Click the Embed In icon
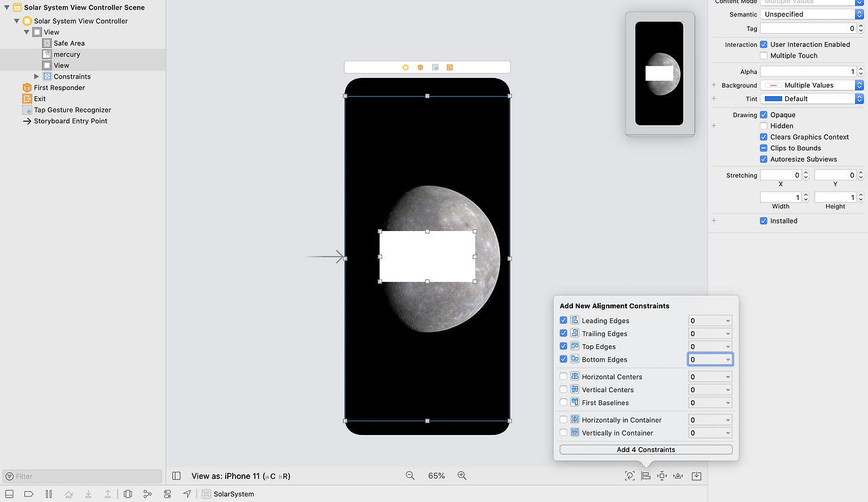 coord(696,476)
